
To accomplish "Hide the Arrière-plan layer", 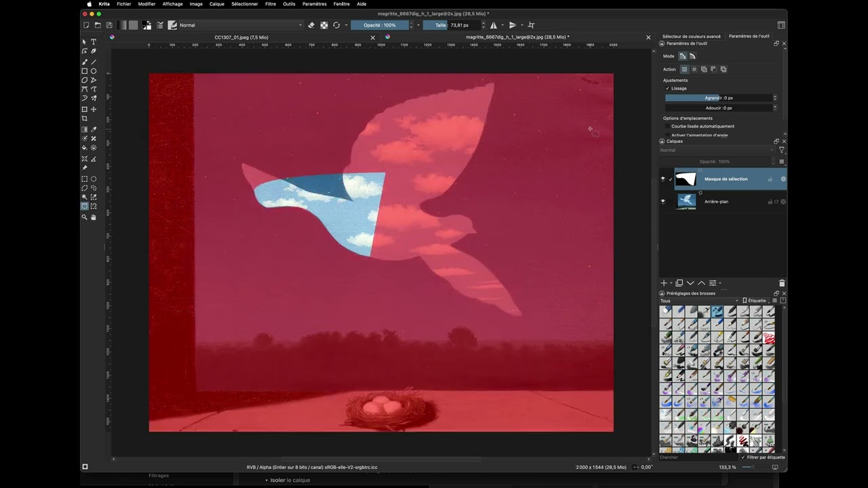I will pos(663,201).
